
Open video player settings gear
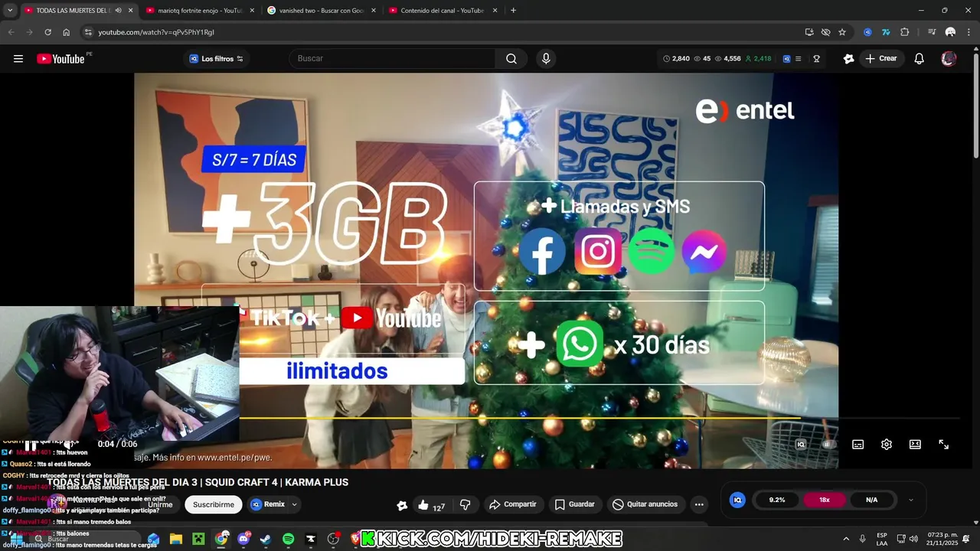click(x=887, y=445)
